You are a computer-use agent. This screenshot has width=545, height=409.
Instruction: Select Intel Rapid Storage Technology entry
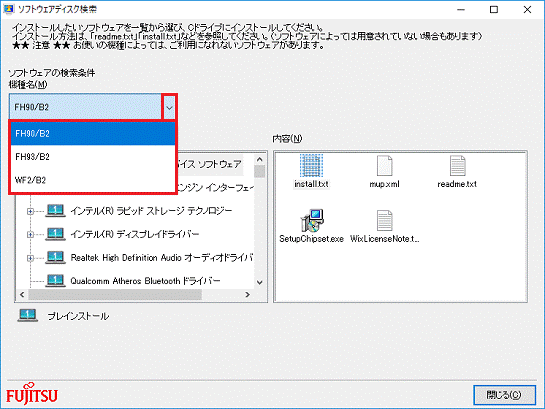tap(151, 211)
